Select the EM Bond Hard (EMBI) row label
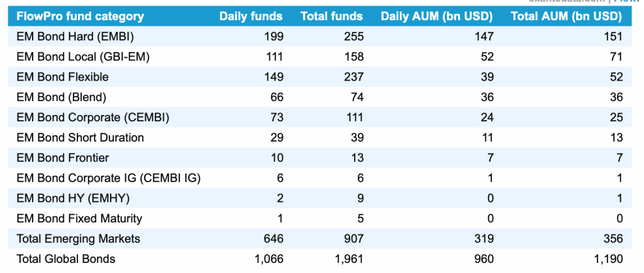Screen dimensions: 644x273 pyautogui.click(x=75, y=36)
